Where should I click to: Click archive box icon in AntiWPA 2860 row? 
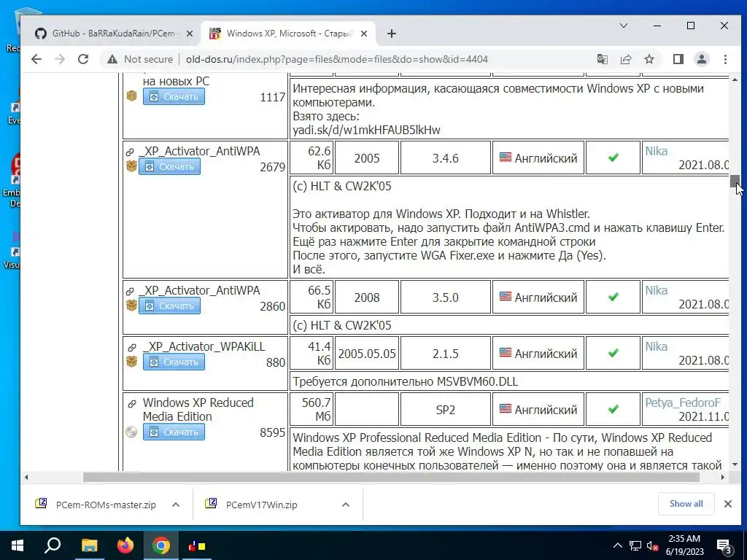coord(132,306)
